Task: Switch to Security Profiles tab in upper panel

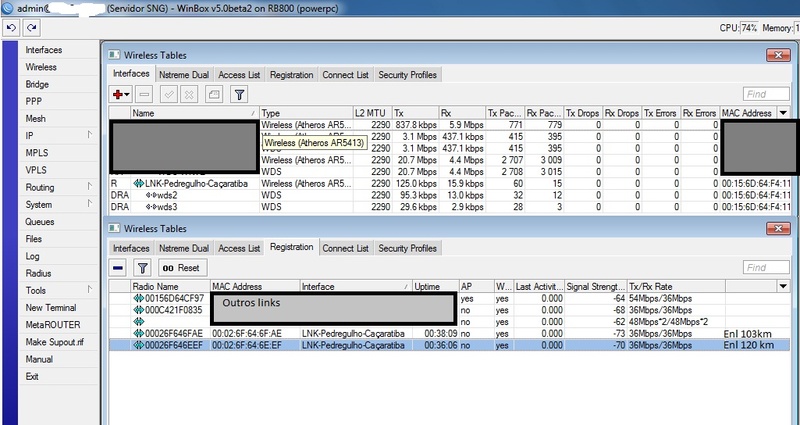Action: pos(407,75)
